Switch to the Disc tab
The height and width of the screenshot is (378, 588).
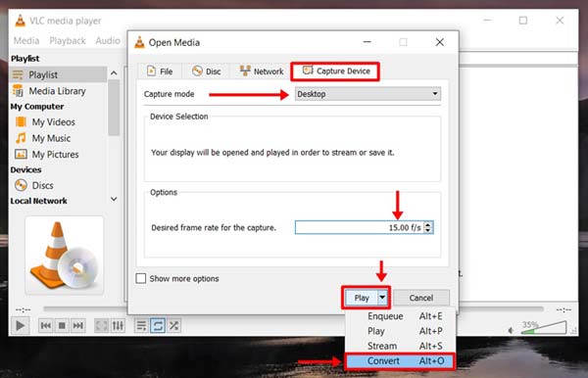(x=206, y=71)
